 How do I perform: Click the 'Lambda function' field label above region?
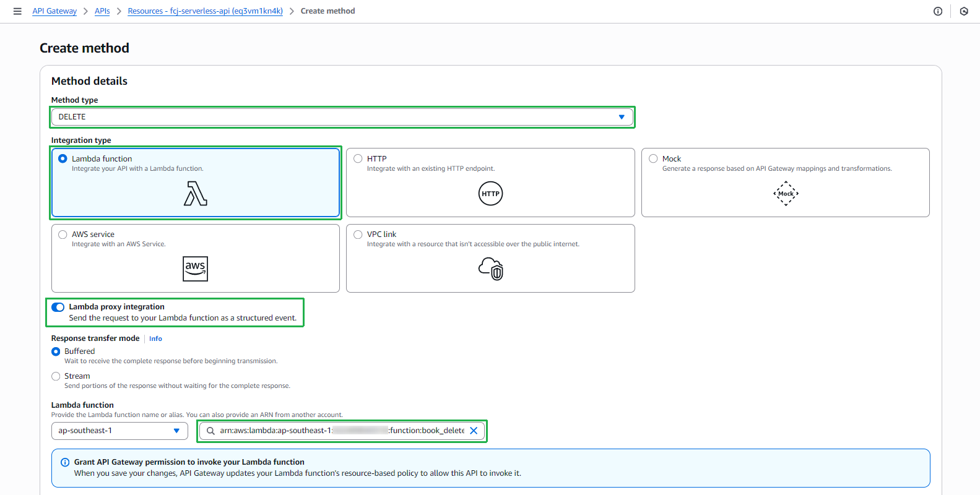(x=82, y=405)
